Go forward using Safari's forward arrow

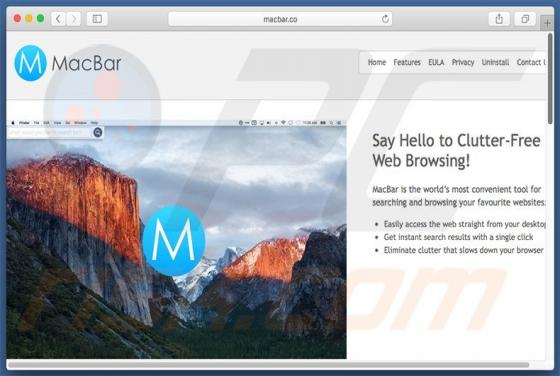point(74,19)
